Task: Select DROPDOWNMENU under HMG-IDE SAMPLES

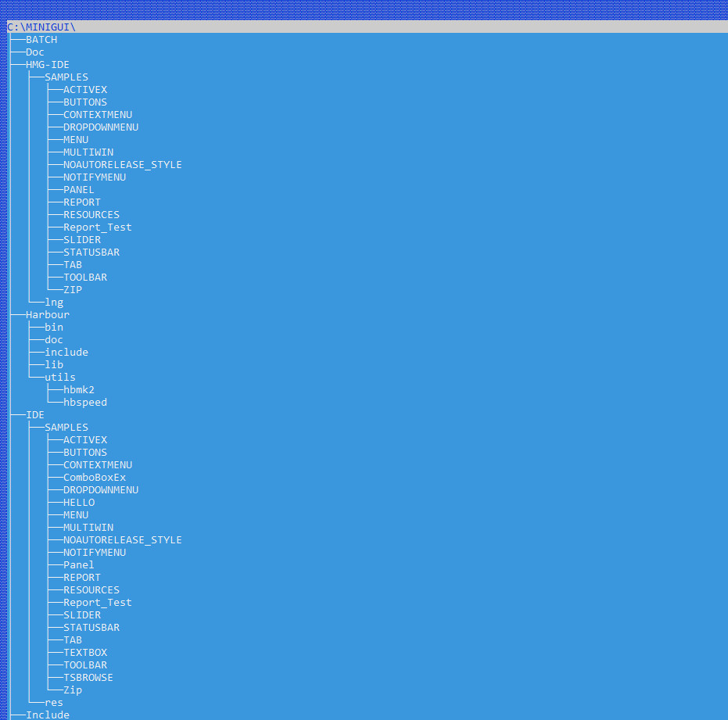Action: pyautogui.click(x=101, y=127)
